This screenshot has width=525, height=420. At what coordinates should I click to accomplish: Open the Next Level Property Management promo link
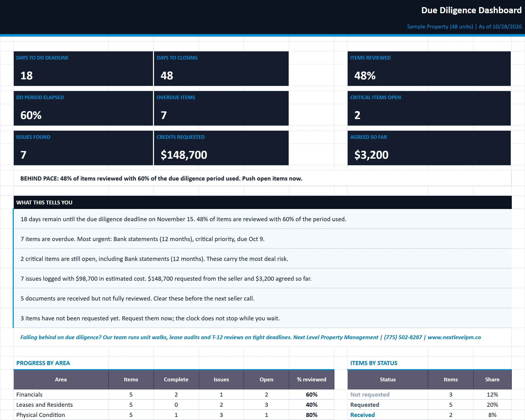click(x=251, y=337)
